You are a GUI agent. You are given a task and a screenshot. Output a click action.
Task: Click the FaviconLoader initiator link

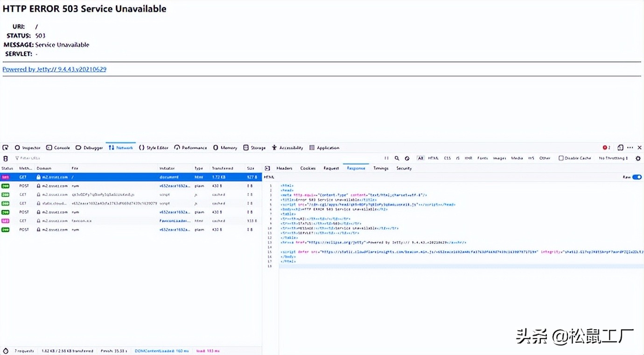coord(175,221)
